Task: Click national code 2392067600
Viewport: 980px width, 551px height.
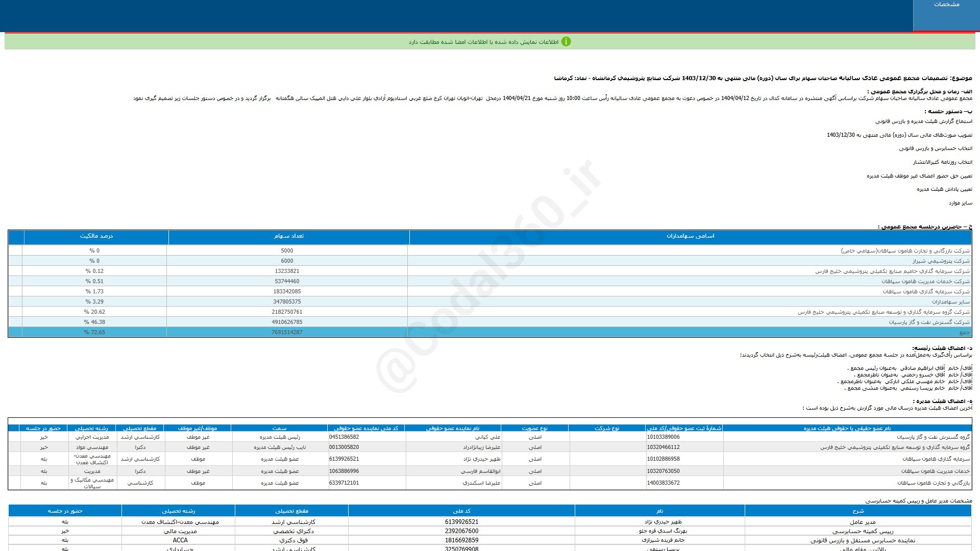Action: pos(461,531)
